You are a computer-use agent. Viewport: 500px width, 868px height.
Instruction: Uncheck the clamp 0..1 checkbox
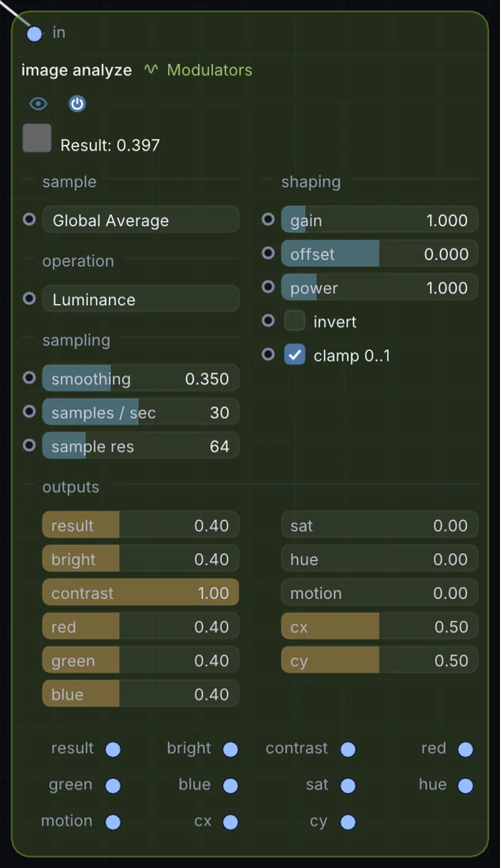(295, 355)
